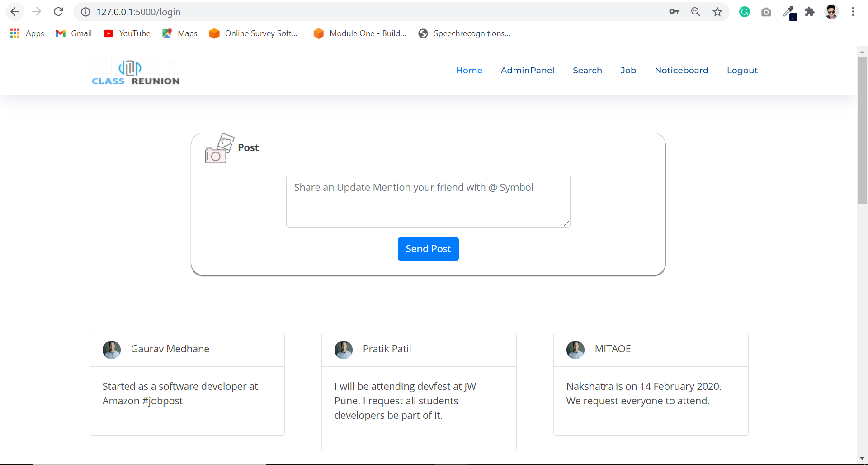868x465 pixels.
Task: Click the Post heading label
Action: pos(248,147)
